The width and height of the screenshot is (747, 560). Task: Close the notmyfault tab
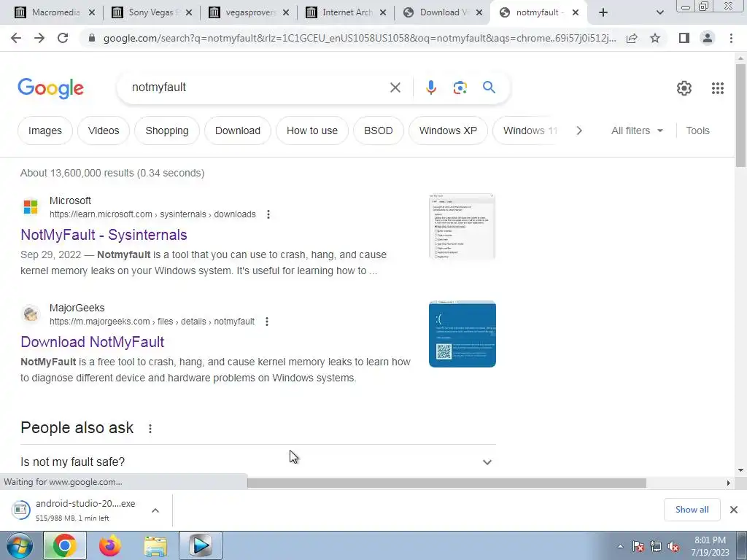coord(576,12)
